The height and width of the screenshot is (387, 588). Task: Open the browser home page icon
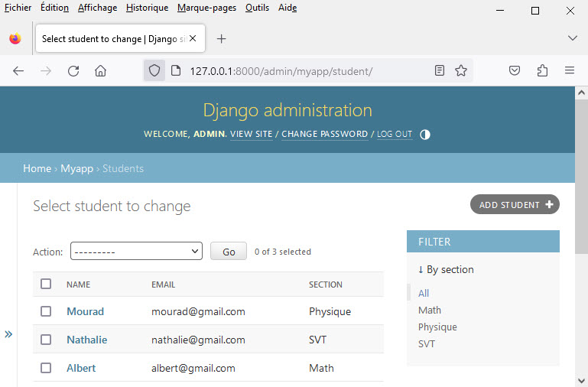coord(100,71)
